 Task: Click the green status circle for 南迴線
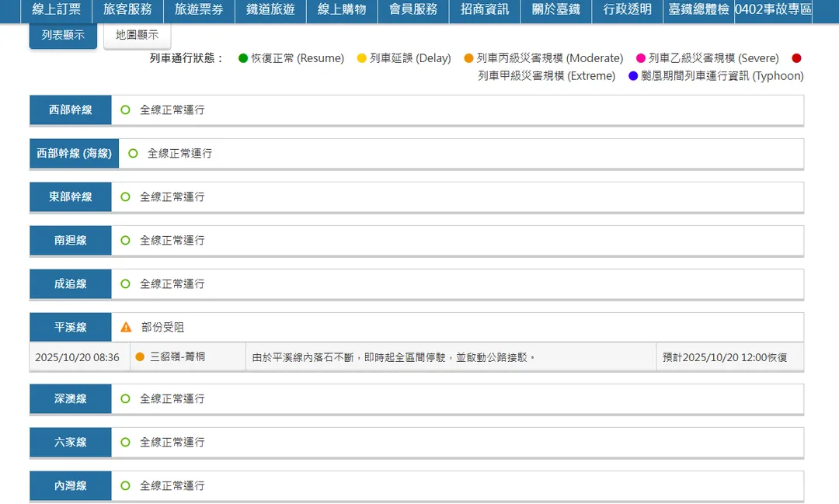pyautogui.click(x=125, y=240)
